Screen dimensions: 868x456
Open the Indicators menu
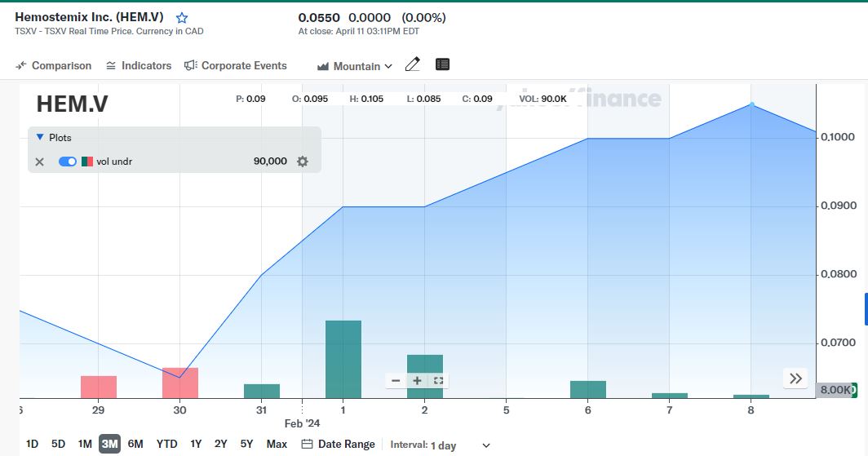tap(139, 65)
